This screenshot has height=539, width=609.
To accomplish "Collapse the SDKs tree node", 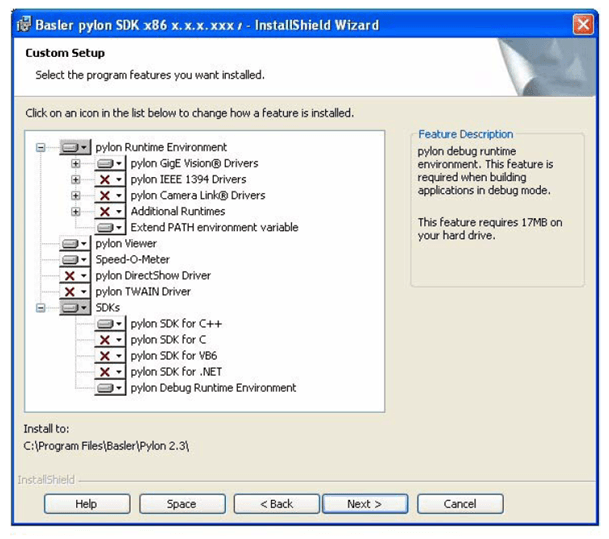I will coord(40,308).
